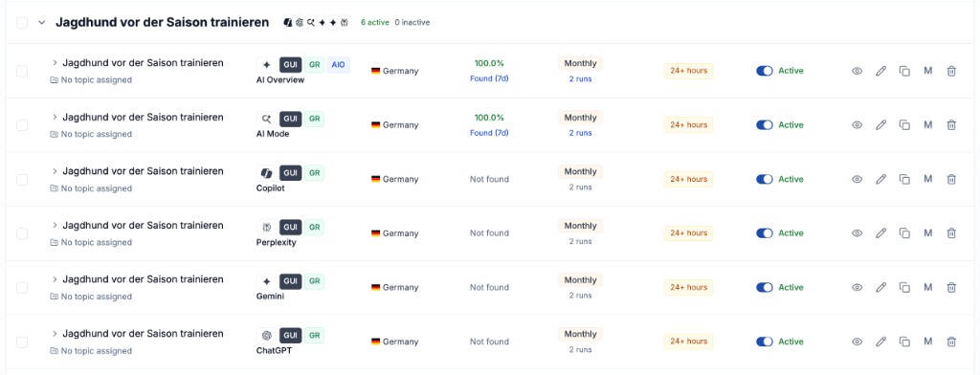
Task: View details of the AI Mode row
Action: pyautogui.click(x=857, y=125)
